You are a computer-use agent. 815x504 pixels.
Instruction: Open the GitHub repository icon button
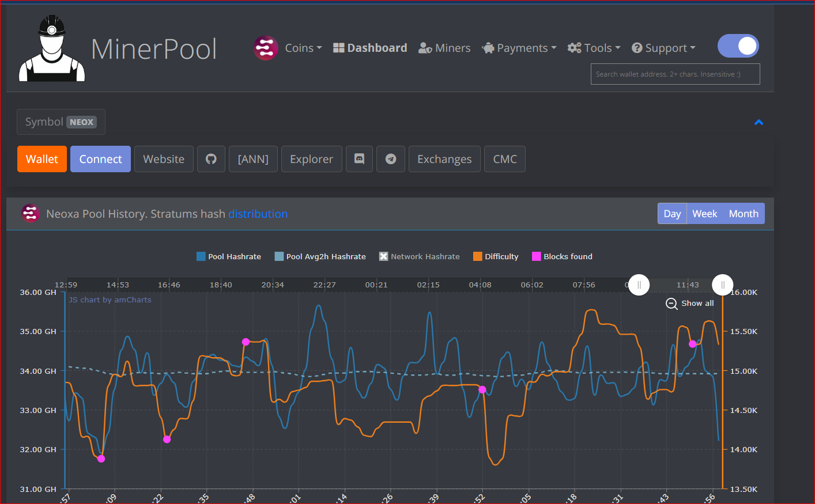pyautogui.click(x=211, y=159)
